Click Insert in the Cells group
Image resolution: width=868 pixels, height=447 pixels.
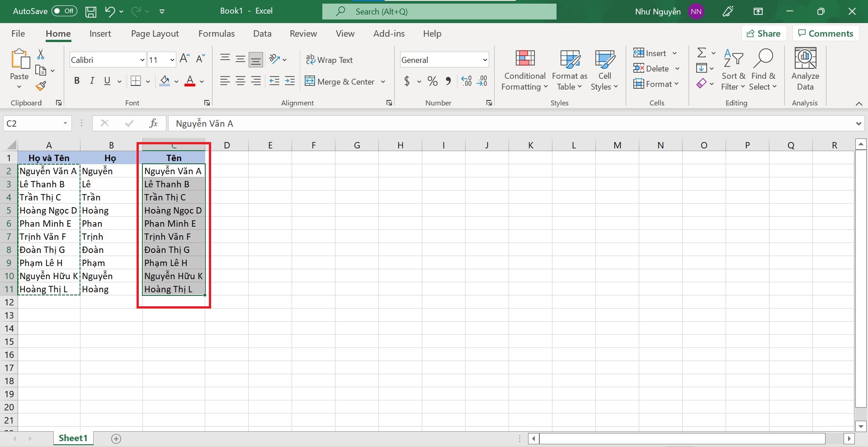coord(655,53)
